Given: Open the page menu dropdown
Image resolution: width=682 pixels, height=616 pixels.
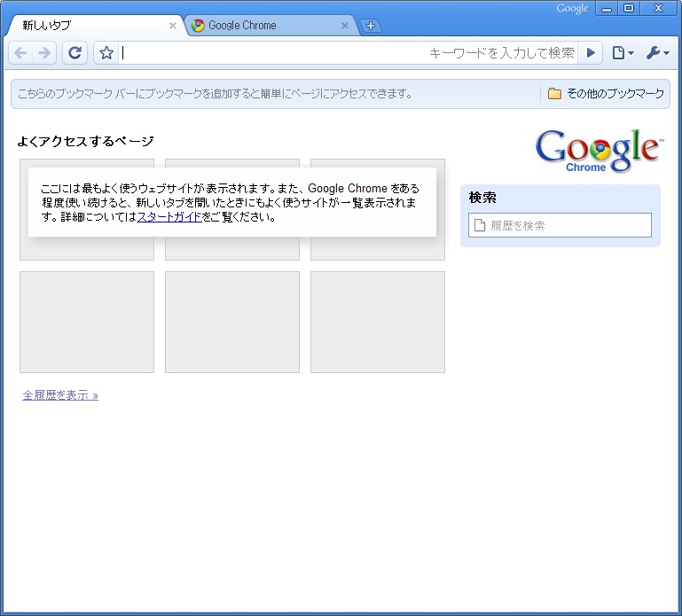Looking at the screenshot, I should pos(623,53).
